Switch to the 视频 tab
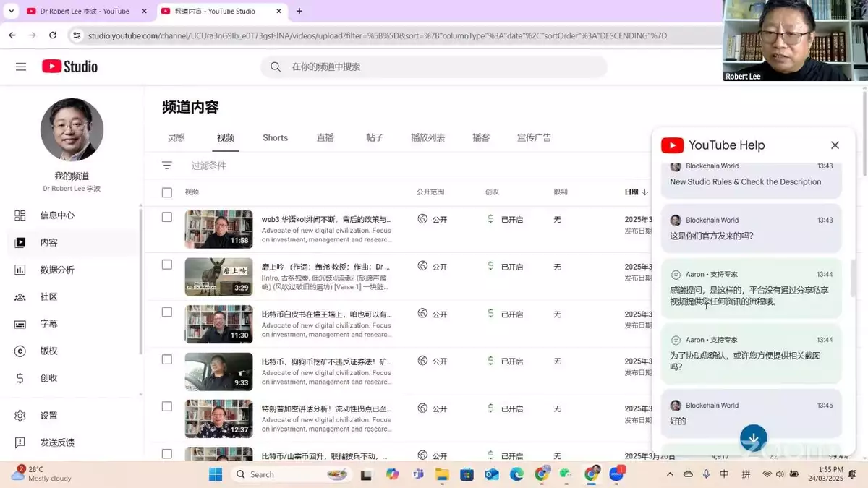Image resolution: width=868 pixels, height=488 pixels. point(226,138)
